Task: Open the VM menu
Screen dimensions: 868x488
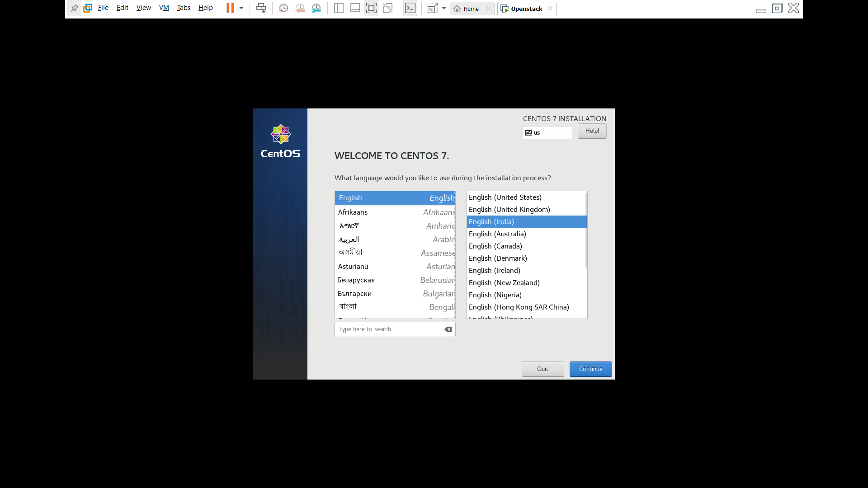Action: (x=164, y=8)
